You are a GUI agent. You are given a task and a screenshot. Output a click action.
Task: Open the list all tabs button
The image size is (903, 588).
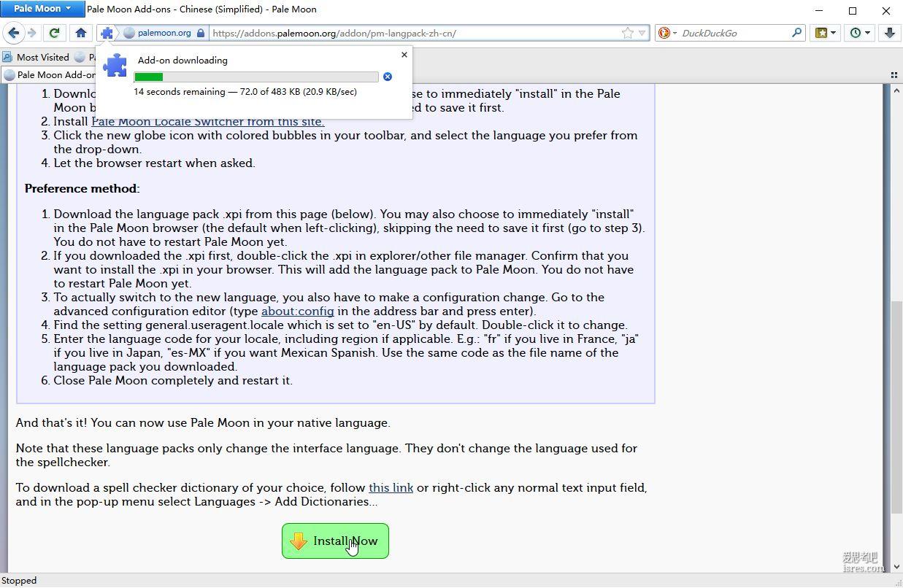coord(894,75)
